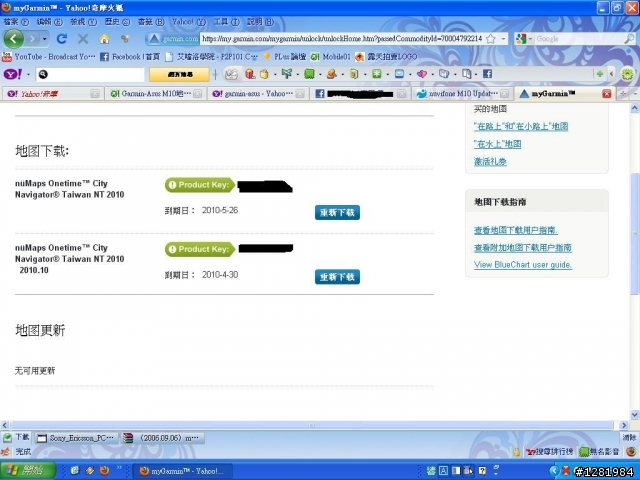The image size is (640, 480).
Task: Click the Yahoo toolbar mail envelope icon
Action: [x=400, y=74]
